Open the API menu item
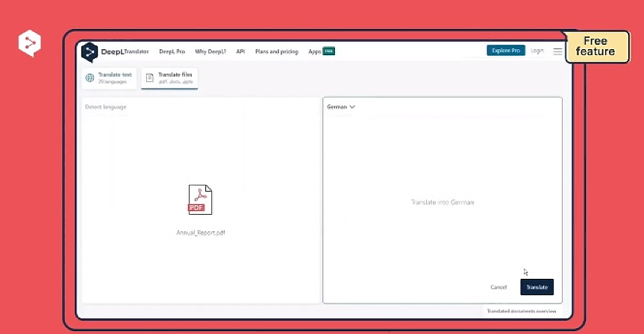Image resolution: width=644 pixels, height=334 pixels. 241,51
